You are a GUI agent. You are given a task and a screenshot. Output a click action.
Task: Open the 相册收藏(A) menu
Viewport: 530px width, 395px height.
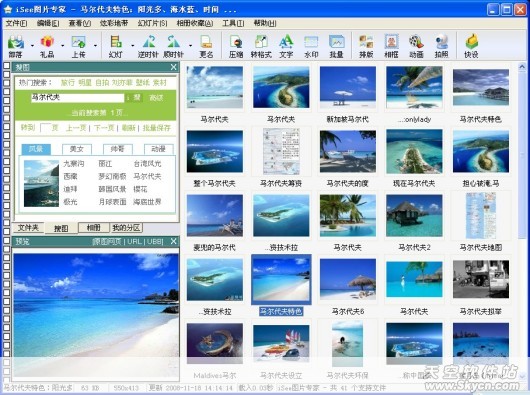point(195,23)
